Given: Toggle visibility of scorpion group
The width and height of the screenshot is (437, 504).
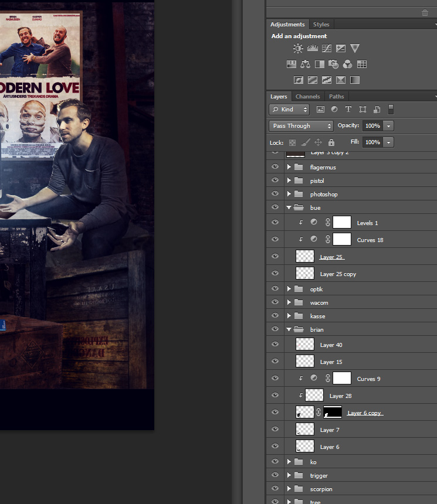Looking at the screenshot, I should (x=275, y=488).
